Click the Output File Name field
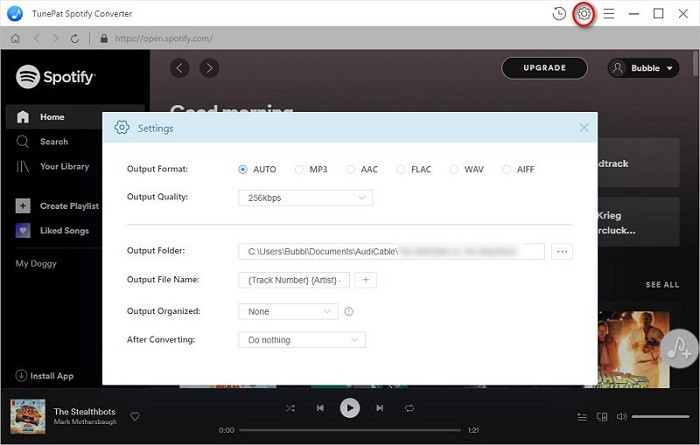 coord(294,280)
